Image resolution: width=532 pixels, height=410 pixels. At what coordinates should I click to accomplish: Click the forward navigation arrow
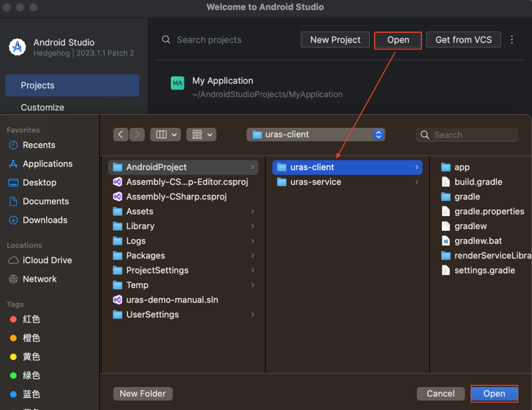137,135
